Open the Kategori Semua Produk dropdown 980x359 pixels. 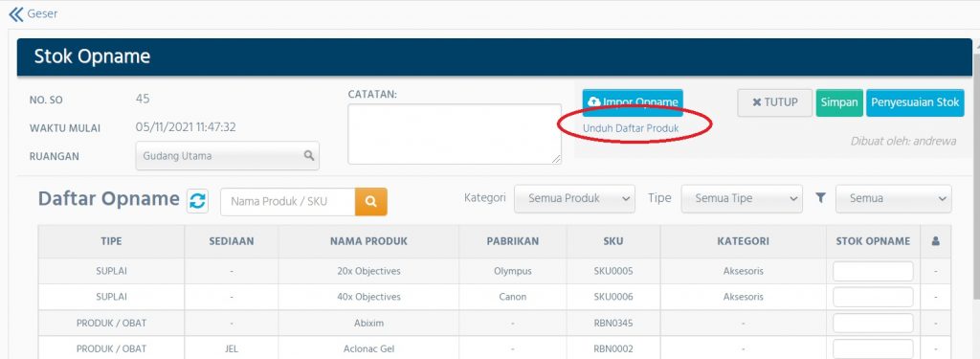pyautogui.click(x=574, y=198)
